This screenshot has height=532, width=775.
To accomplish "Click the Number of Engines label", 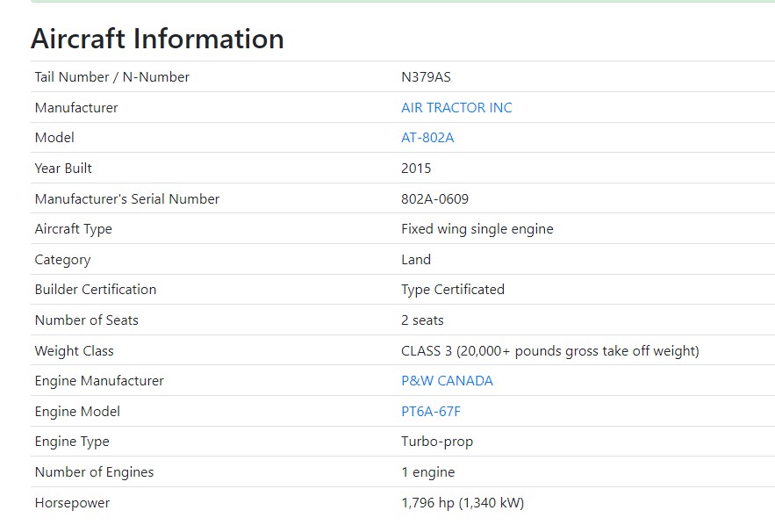I will point(94,472).
